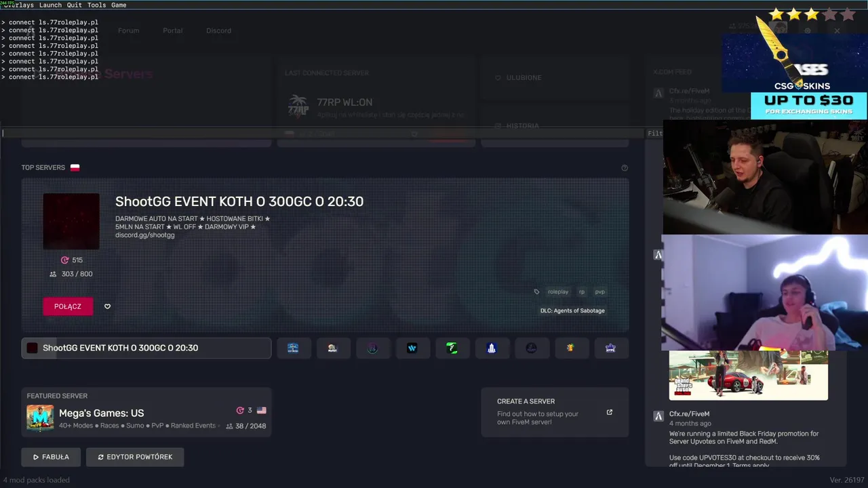868x488 pixels.
Task: Click the ShootGG server logo thumbnail
Action: [71, 221]
